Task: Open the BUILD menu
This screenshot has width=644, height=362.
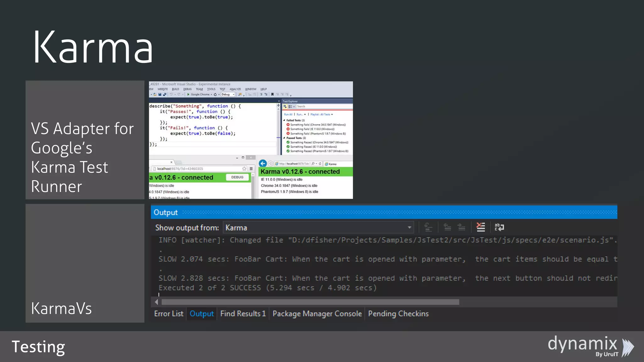Action: click(175, 89)
